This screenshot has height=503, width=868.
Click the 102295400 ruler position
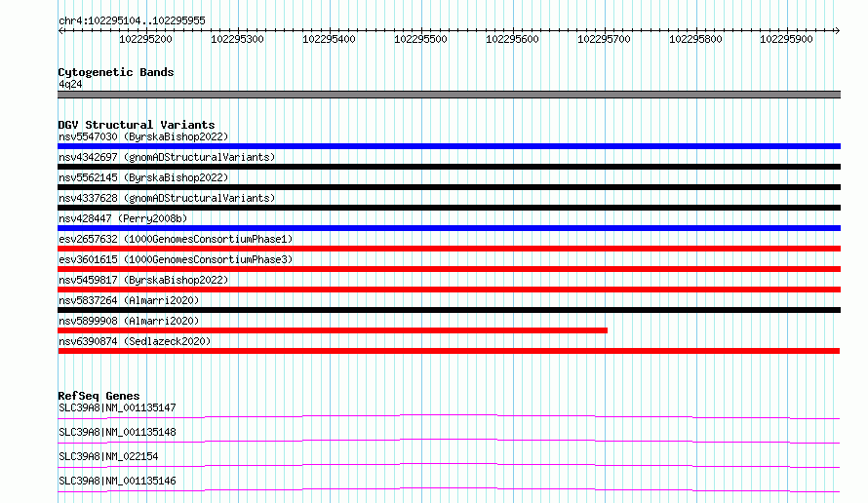(329, 39)
